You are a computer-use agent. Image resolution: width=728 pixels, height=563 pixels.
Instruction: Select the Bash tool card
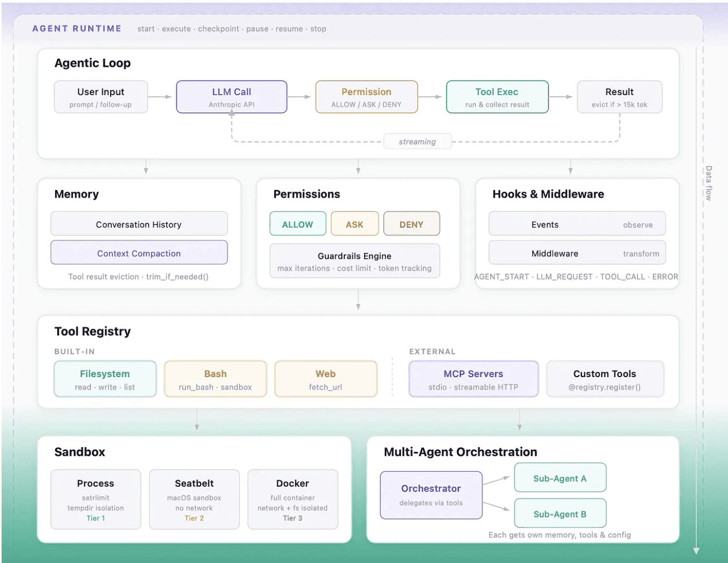coord(215,379)
